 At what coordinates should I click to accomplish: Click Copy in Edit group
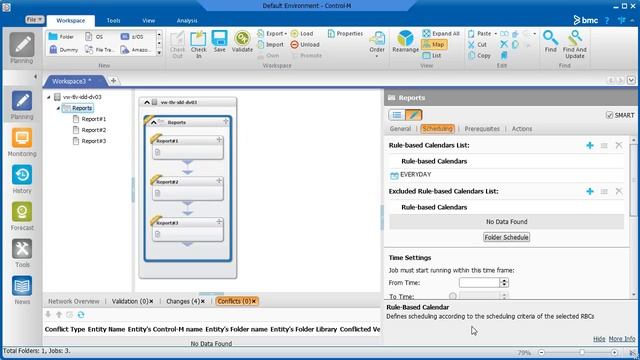479,56
